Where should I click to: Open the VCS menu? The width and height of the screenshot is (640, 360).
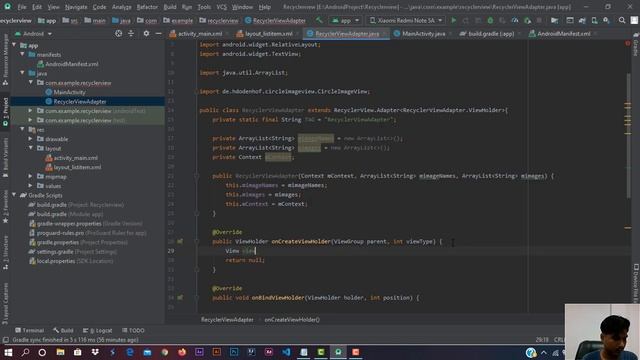coord(221,7)
